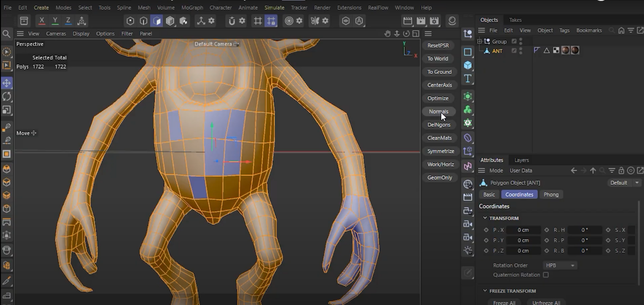Activate the Scale tool

(7, 110)
